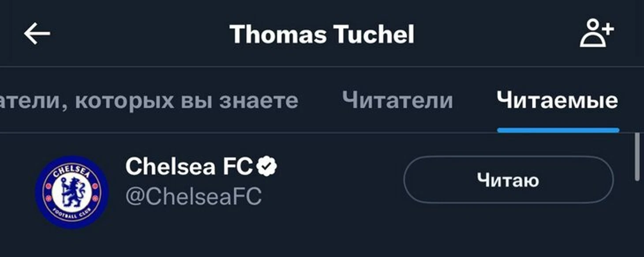Toggle the Читаю following button
Viewport: 644px width, 257px height.
pos(508,180)
